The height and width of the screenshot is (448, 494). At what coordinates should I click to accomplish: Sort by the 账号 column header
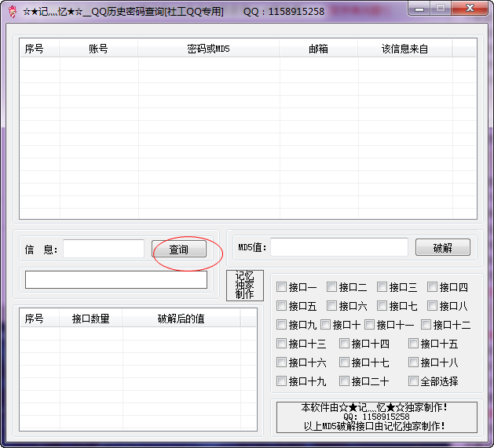click(98, 49)
